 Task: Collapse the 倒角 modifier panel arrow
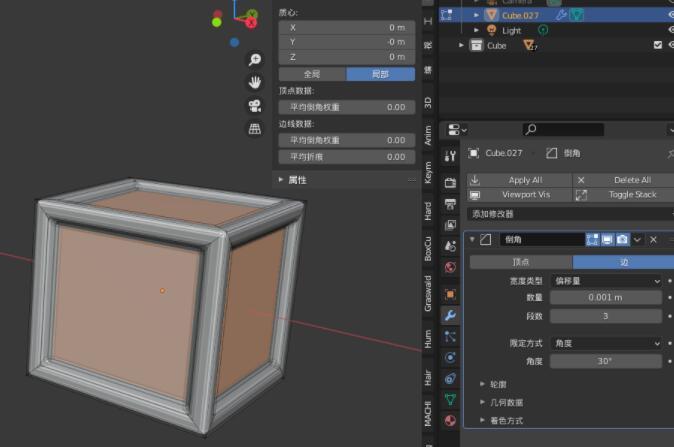click(x=472, y=239)
